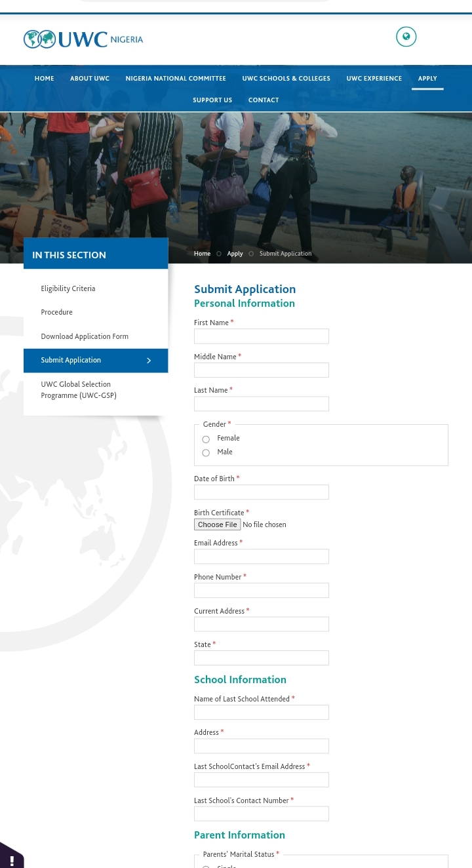Click Choose File for Birth Certificate
Image resolution: width=472 pixels, height=868 pixels.
pyautogui.click(x=217, y=524)
